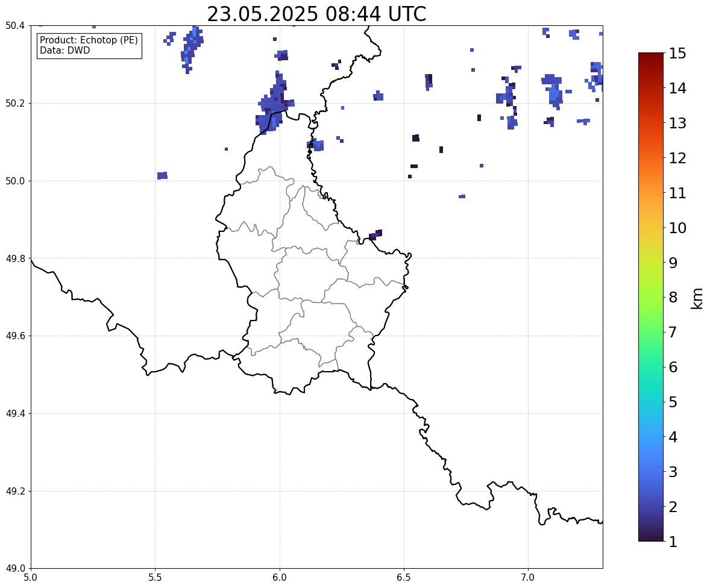Click latitude axis label 50.4
Image resolution: width=710 pixels, height=588 pixels.
(15, 26)
